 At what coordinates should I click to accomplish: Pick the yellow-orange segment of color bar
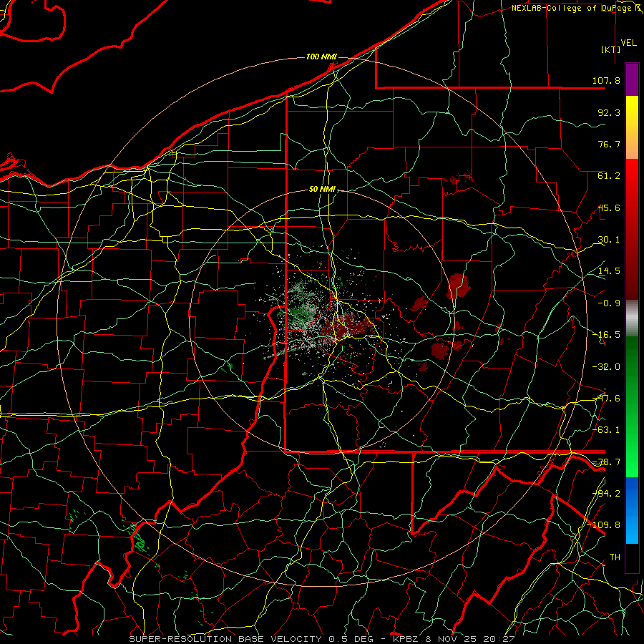[x=632, y=127]
